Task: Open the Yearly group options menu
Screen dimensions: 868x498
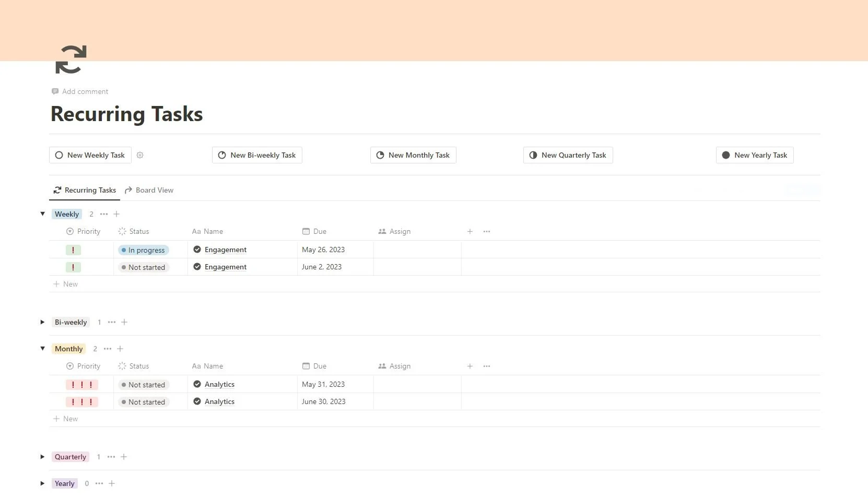Action: (x=99, y=483)
